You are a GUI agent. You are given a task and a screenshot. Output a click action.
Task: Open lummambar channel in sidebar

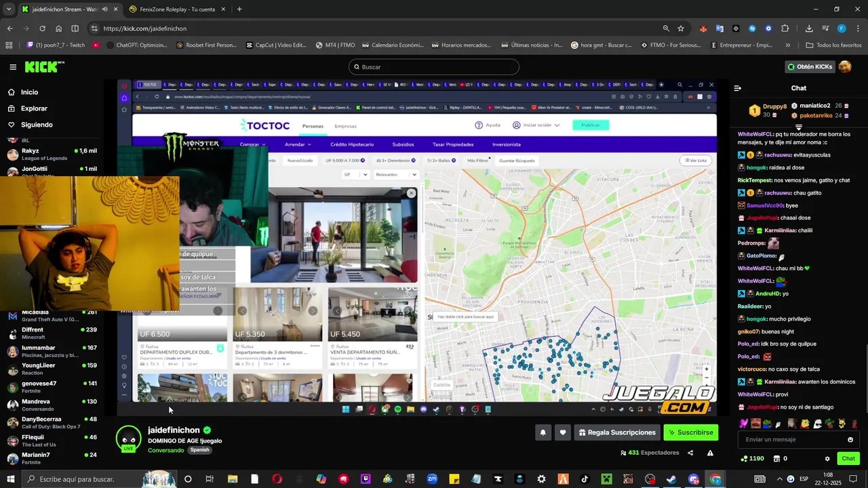click(x=52, y=351)
